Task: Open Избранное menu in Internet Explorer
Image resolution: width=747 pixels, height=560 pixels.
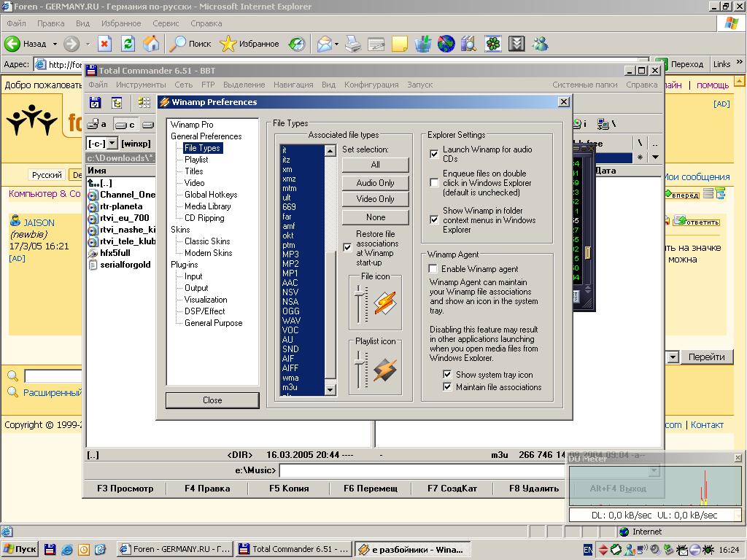Action: pyautogui.click(x=121, y=23)
